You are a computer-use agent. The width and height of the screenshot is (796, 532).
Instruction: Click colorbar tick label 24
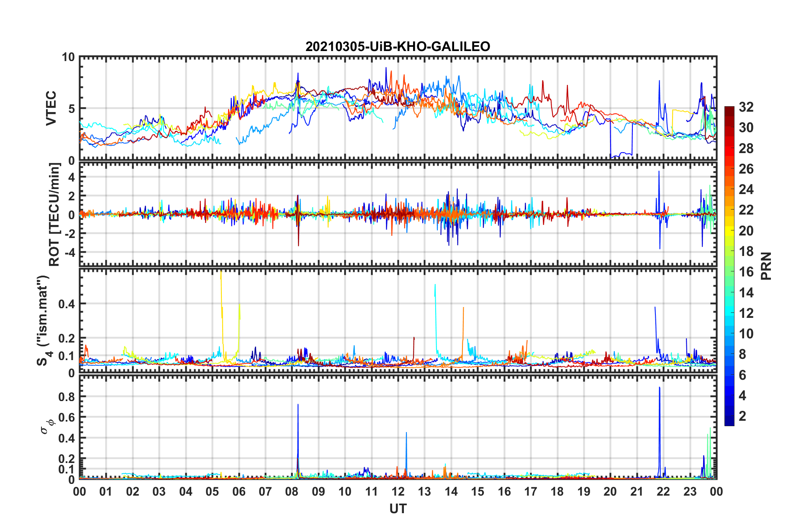point(746,189)
